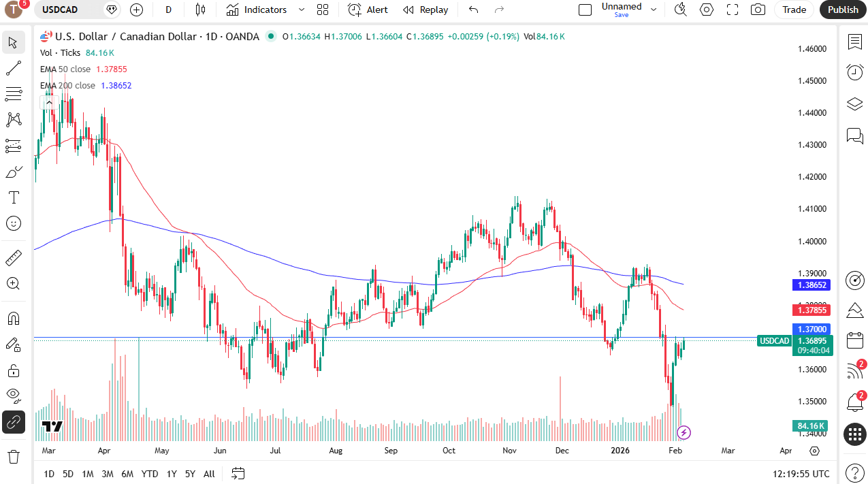Expand the favorite indicators dropdown arrow
This screenshot has width=868, height=484.
[302, 10]
